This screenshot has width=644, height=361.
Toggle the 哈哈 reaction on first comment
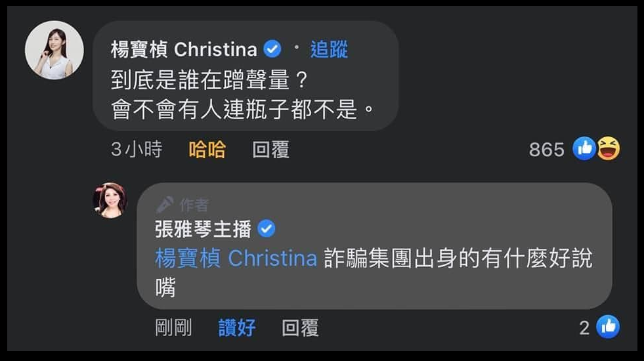207,150
